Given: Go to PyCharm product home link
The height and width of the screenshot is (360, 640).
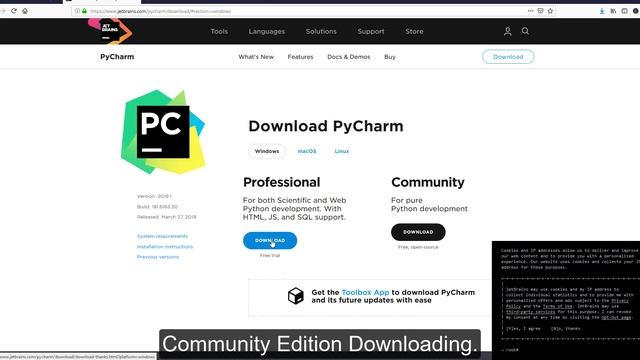Looking at the screenshot, I should pyautogui.click(x=117, y=57).
